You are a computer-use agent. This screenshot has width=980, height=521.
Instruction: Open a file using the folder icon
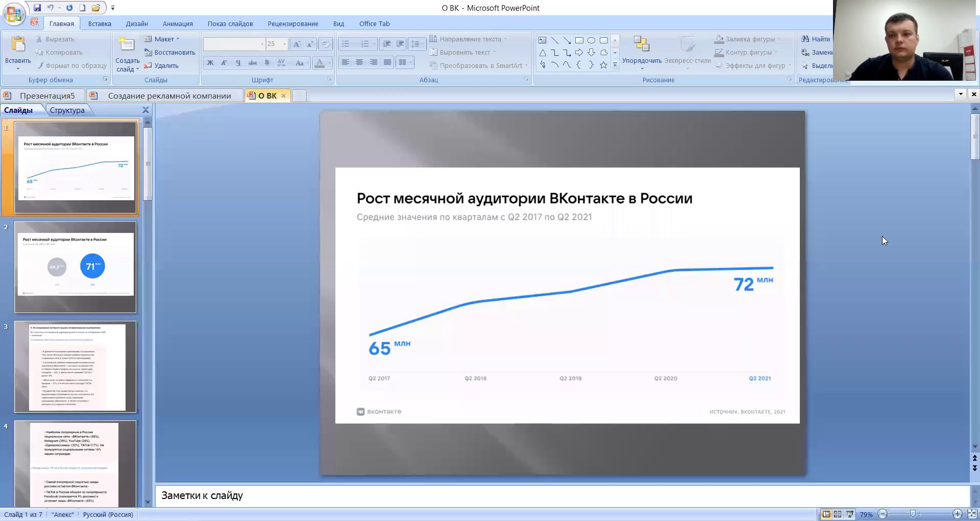[x=95, y=8]
